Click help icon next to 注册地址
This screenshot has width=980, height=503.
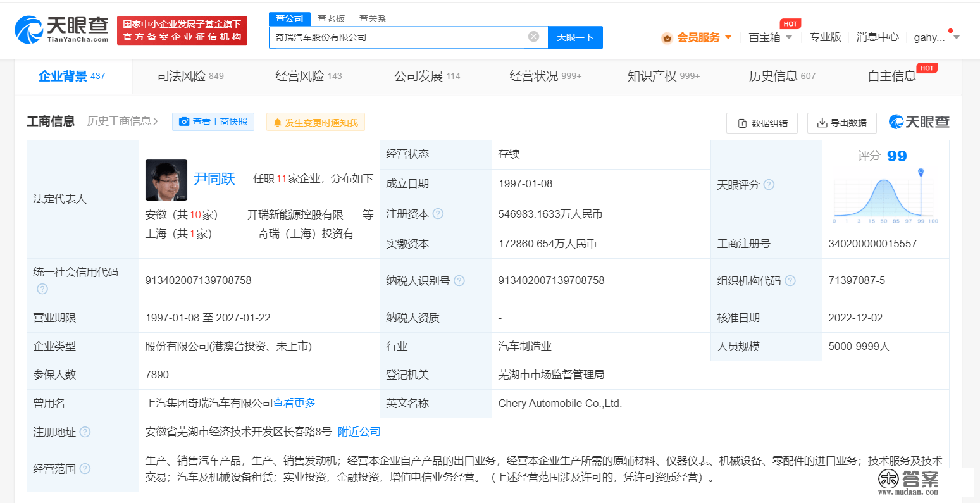click(85, 432)
